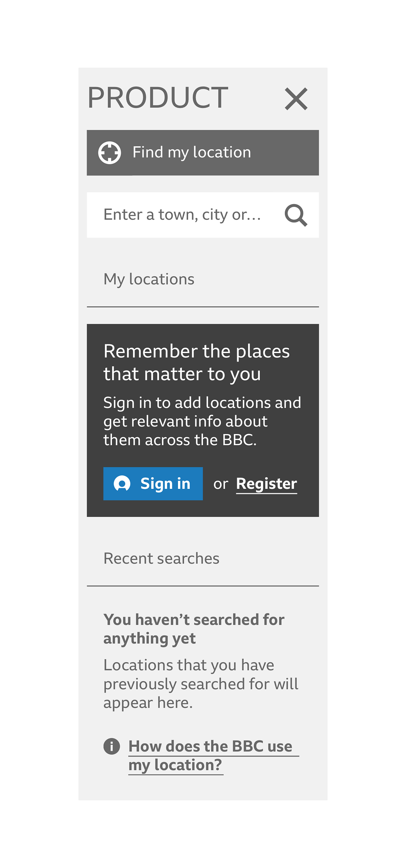The width and height of the screenshot is (406, 868).
Task: Click 'You haven't searched for anything yet' message
Action: coord(193,629)
